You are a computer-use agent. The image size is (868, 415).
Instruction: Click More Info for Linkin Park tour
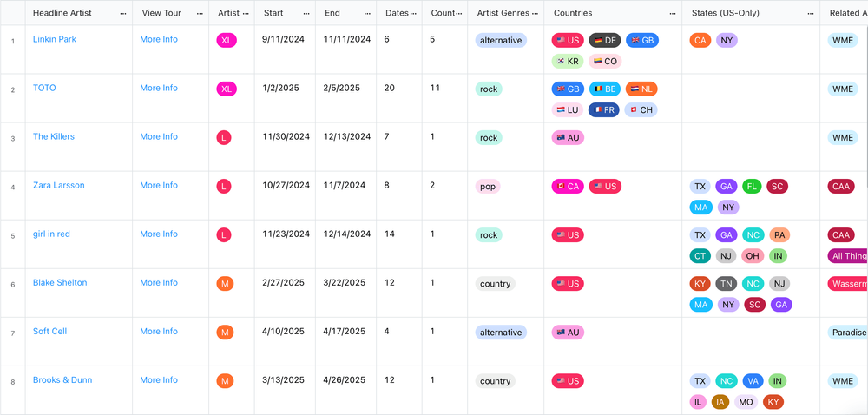point(159,39)
